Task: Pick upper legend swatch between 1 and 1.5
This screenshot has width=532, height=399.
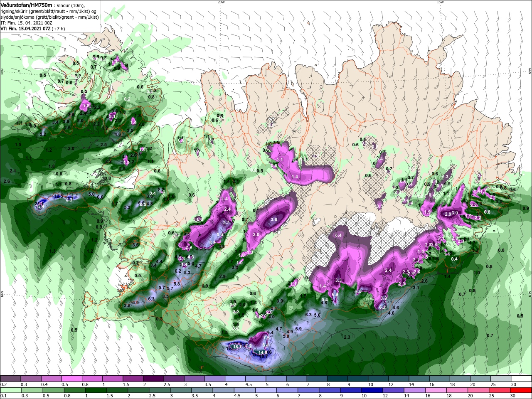Action: pyautogui.click(x=113, y=379)
